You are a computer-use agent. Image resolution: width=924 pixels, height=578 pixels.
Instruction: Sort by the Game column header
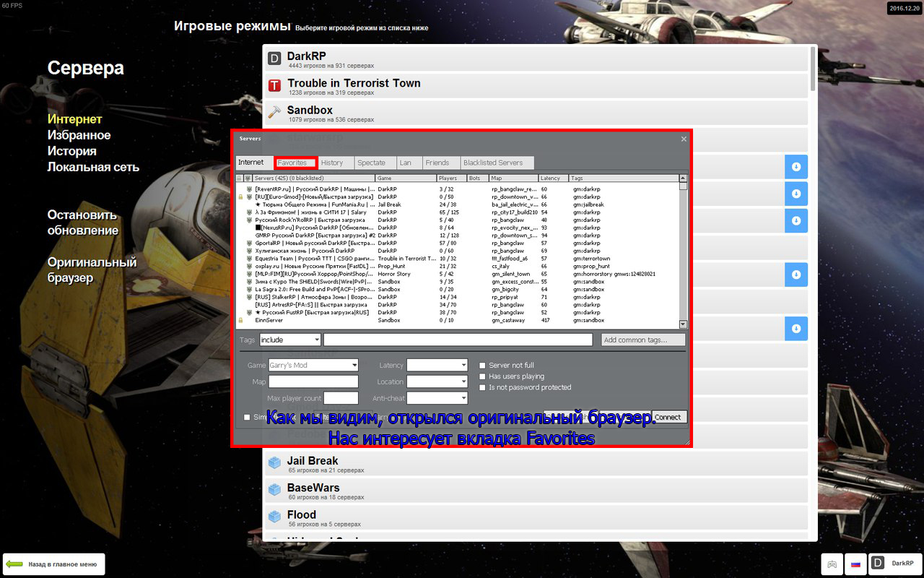[406, 178]
